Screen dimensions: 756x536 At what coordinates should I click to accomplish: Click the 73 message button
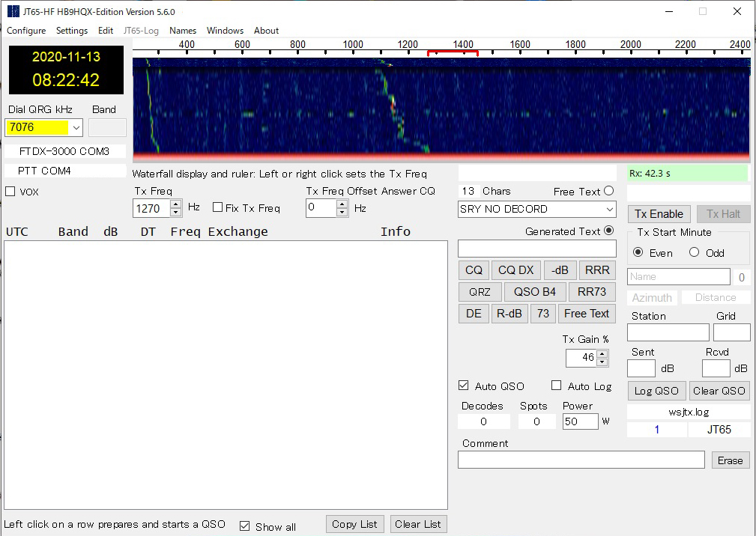tap(543, 314)
